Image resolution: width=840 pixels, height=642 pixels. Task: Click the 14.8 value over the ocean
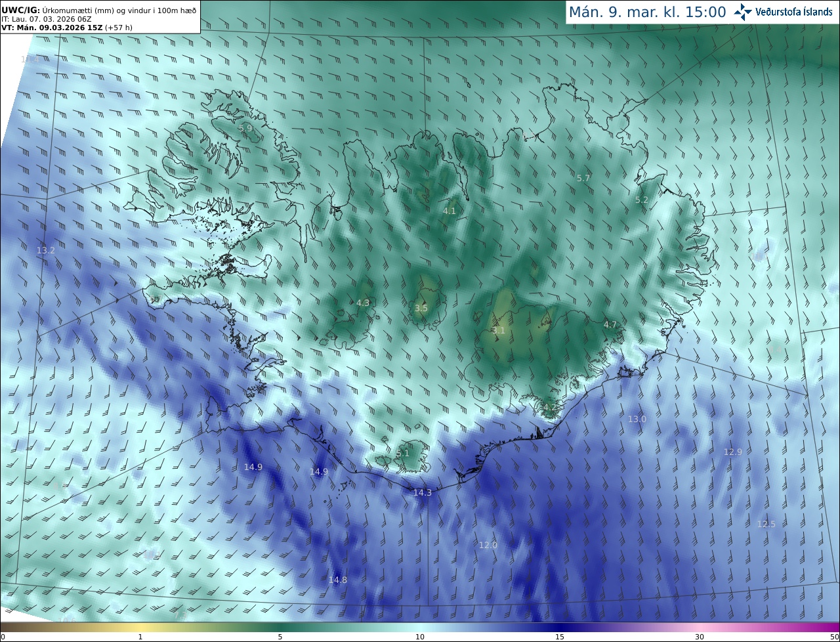(338, 580)
